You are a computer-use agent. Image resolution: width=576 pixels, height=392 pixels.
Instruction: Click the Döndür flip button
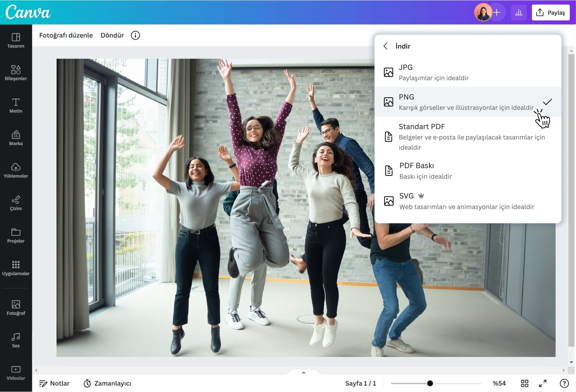(x=112, y=36)
